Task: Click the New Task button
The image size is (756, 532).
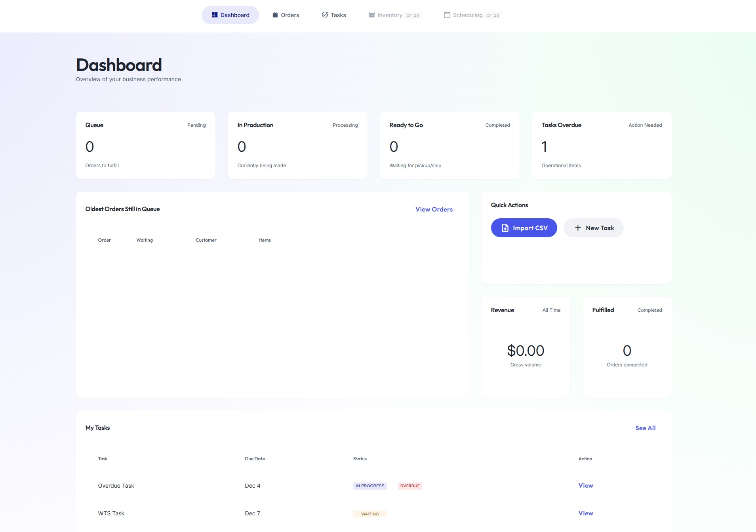Action: click(594, 228)
